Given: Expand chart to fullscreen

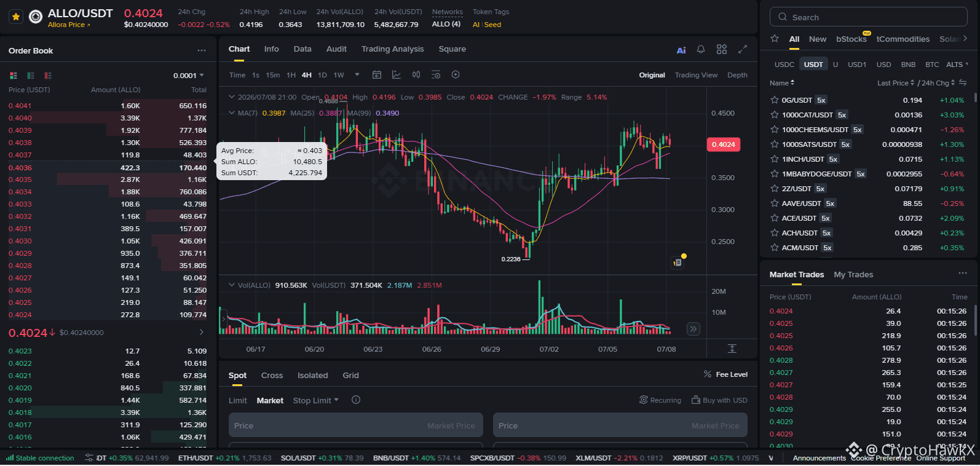Looking at the screenshot, I should pyautogui.click(x=743, y=49).
